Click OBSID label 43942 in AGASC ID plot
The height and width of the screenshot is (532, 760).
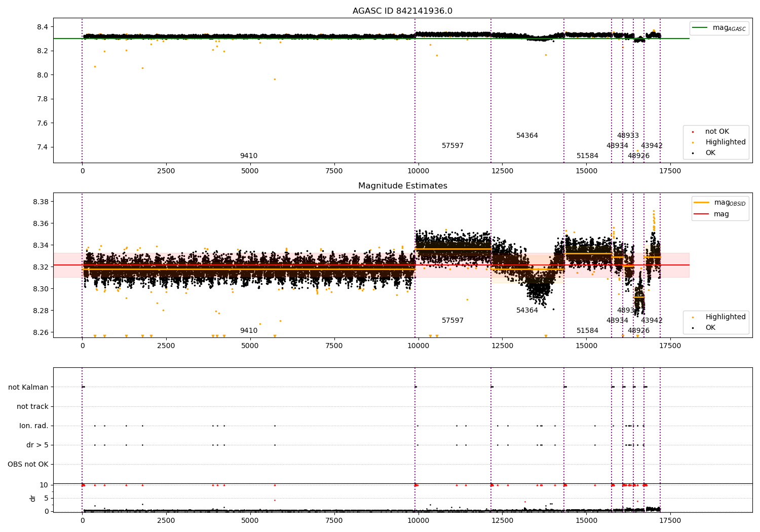click(652, 146)
